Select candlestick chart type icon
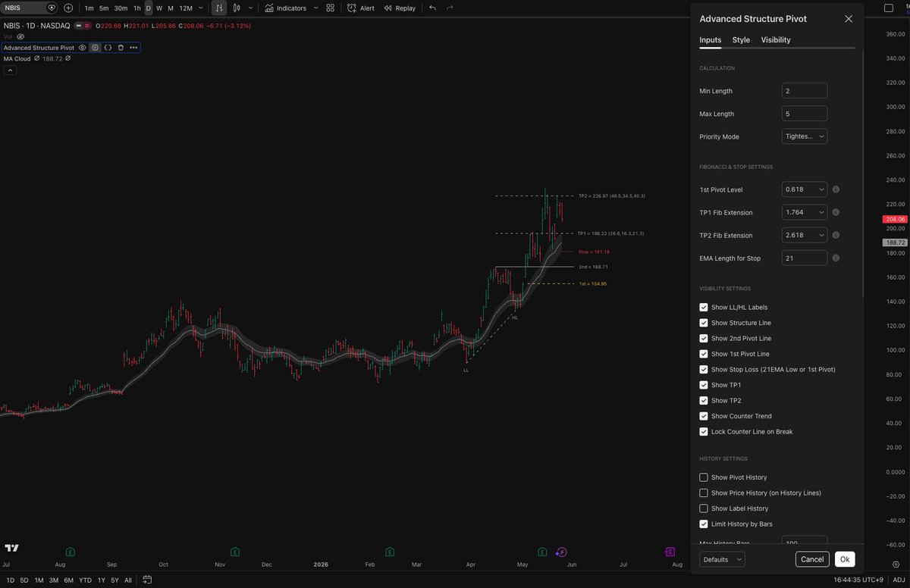This screenshot has width=910, height=588. pos(237,8)
